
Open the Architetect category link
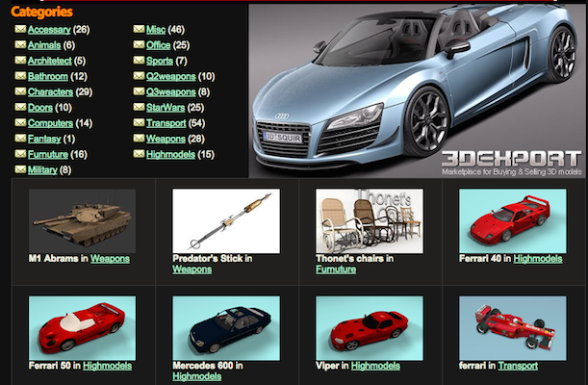tap(49, 61)
